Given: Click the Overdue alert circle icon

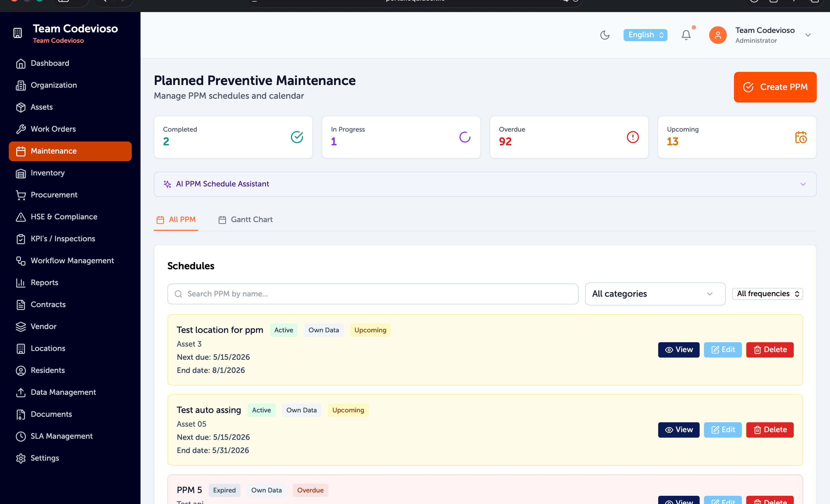Looking at the screenshot, I should coord(633,137).
